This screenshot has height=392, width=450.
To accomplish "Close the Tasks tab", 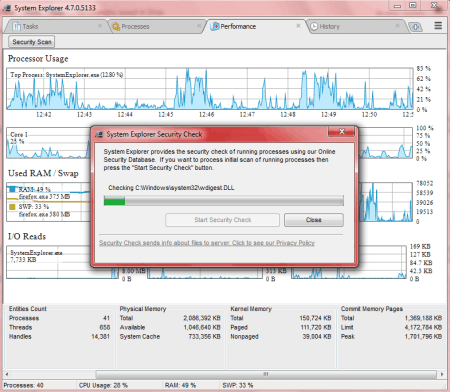I will click(100, 26).
